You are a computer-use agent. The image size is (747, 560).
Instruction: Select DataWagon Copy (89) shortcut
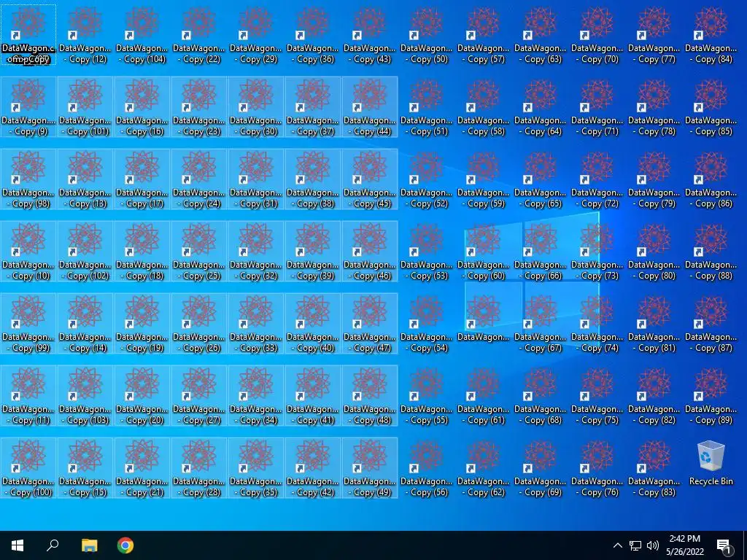point(711,396)
